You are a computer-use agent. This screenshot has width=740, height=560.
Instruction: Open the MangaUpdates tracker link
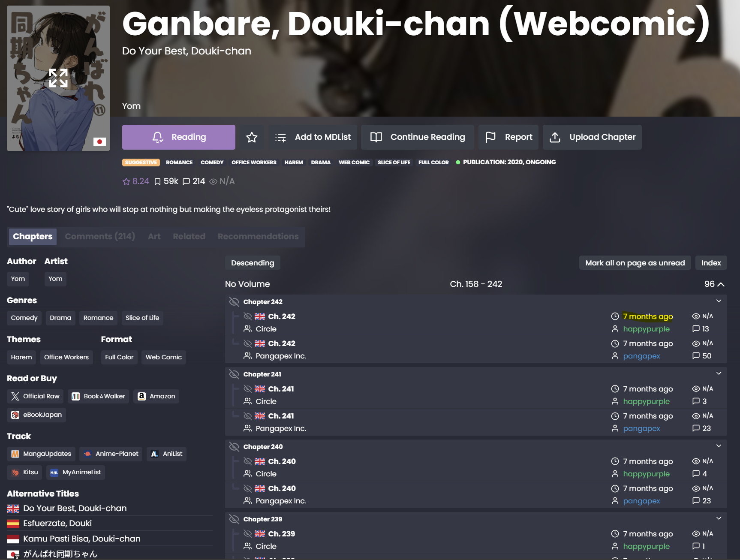point(41,454)
